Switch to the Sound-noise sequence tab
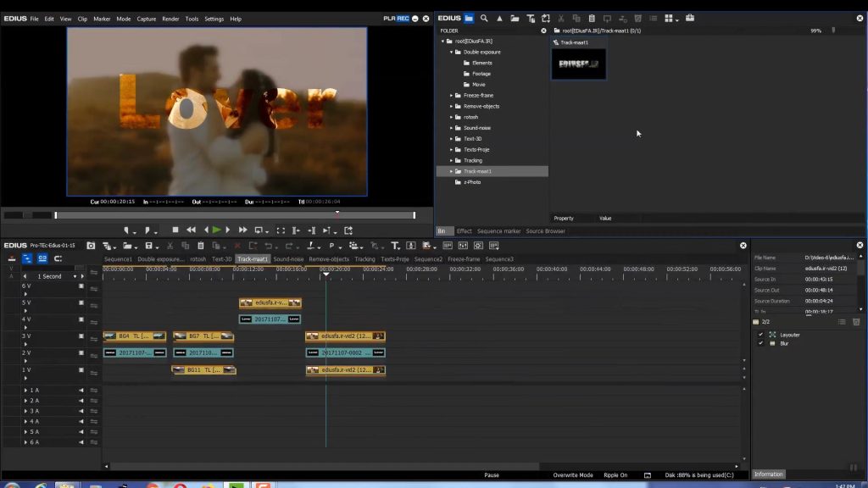 click(x=288, y=259)
